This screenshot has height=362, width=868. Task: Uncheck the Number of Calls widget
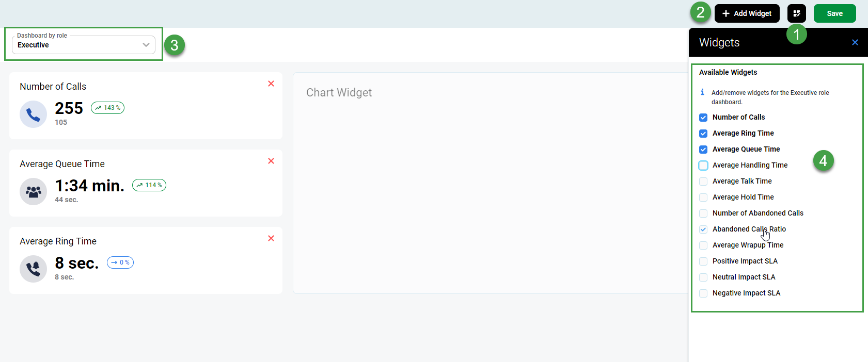[703, 117]
